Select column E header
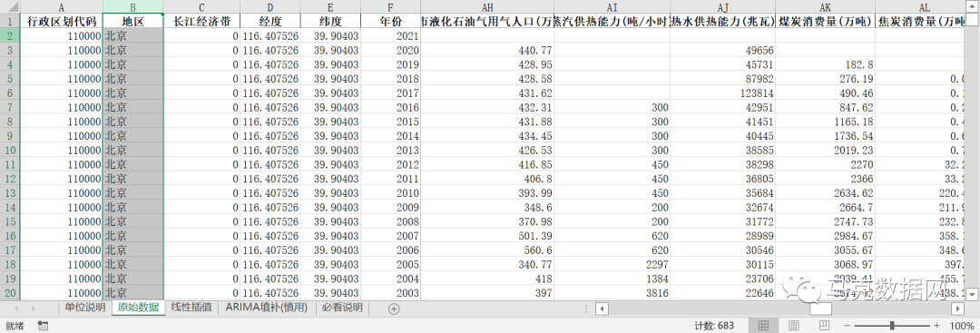The width and height of the screenshot is (980, 333). click(x=330, y=7)
